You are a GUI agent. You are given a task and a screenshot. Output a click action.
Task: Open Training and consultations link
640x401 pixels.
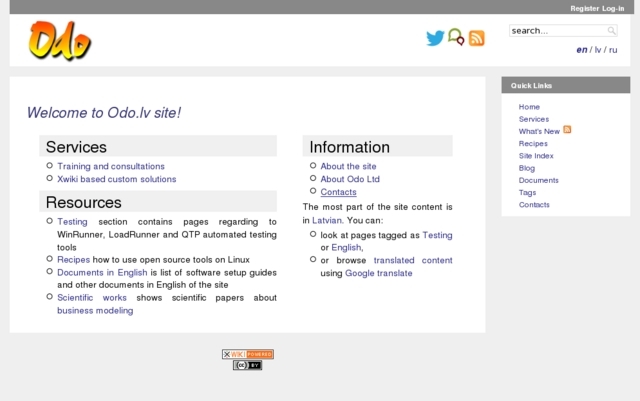tap(110, 166)
